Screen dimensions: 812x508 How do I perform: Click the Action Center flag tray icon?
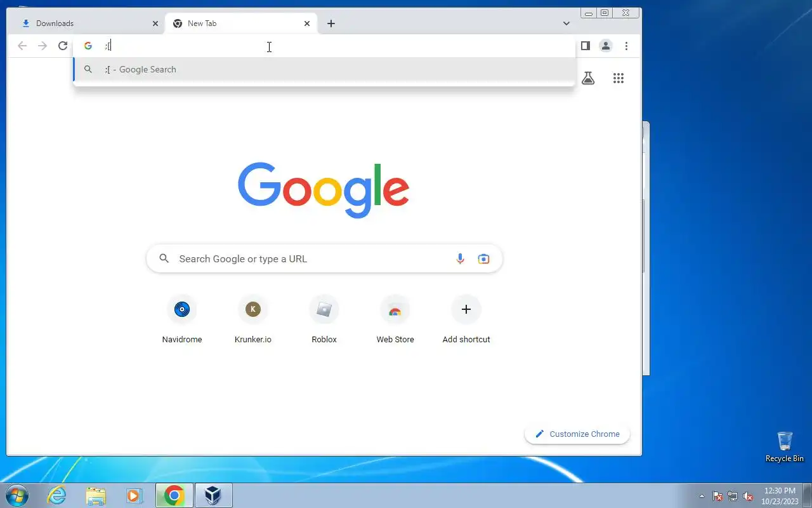click(x=717, y=496)
